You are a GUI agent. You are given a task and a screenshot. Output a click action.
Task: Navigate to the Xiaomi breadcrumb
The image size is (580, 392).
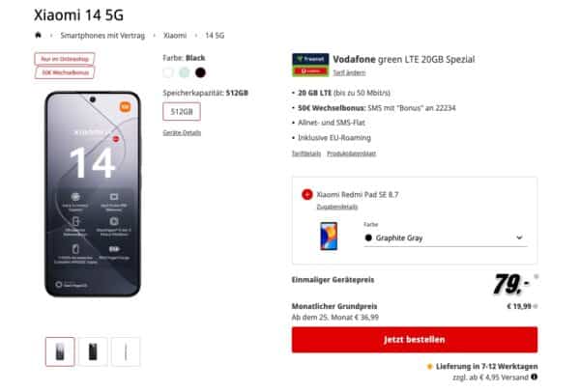coord(175,36)
